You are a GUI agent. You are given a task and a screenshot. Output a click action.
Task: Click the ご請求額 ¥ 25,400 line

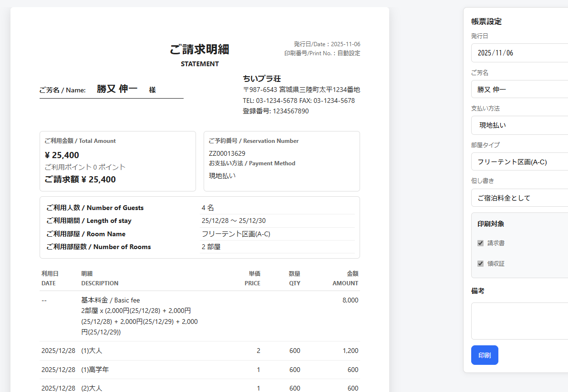point(80,180)
